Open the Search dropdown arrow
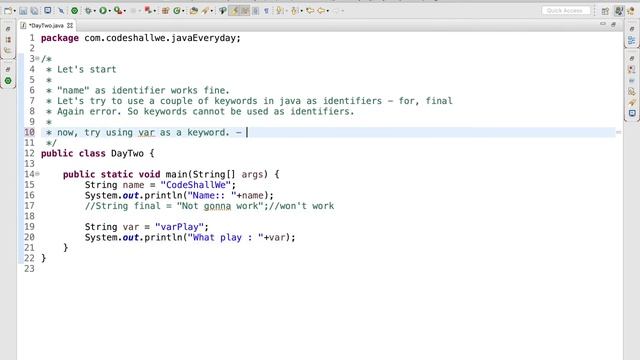 pos(211,11)
